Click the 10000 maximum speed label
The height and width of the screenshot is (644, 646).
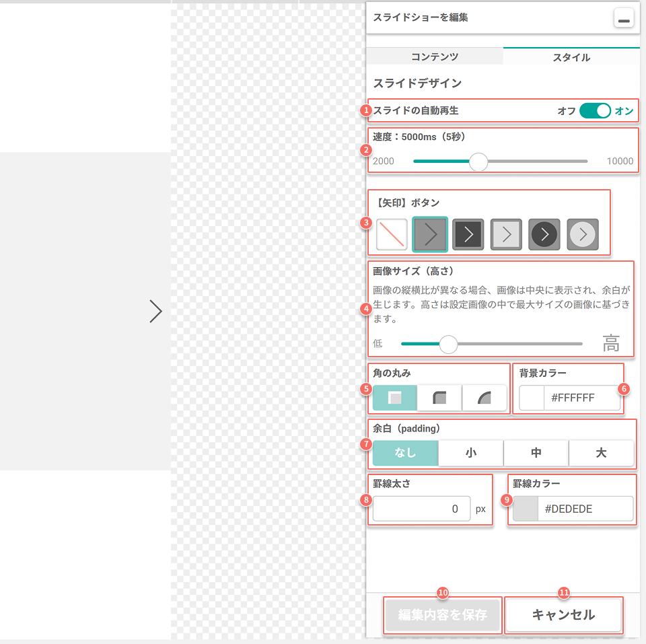coord(620,161)
